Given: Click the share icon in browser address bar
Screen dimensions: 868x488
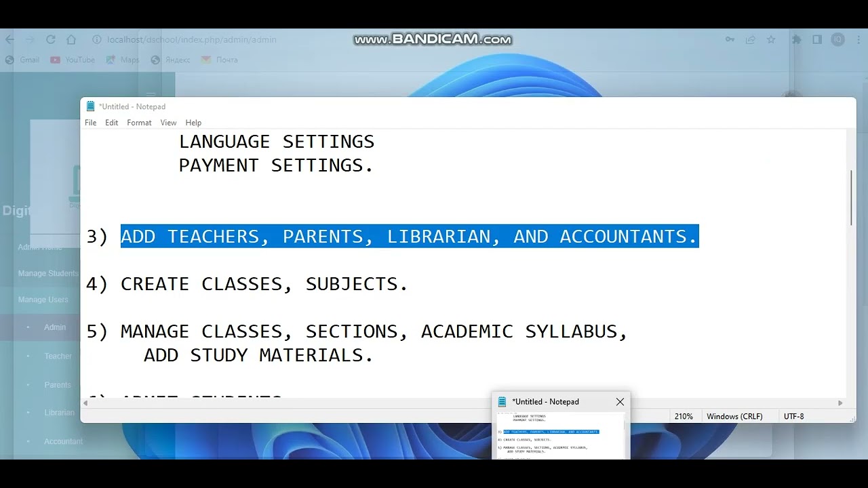Looking at the screenshot, I should pos(751,39).
